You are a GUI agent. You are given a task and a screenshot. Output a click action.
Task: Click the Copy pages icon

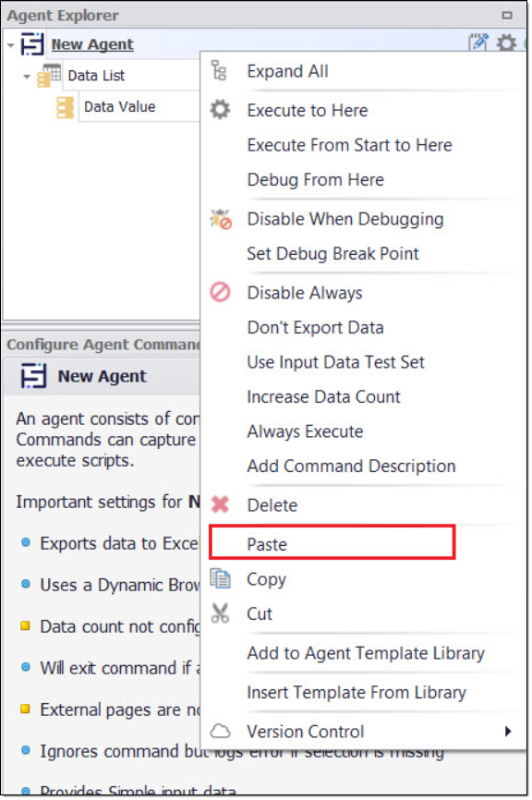[221, 578]
